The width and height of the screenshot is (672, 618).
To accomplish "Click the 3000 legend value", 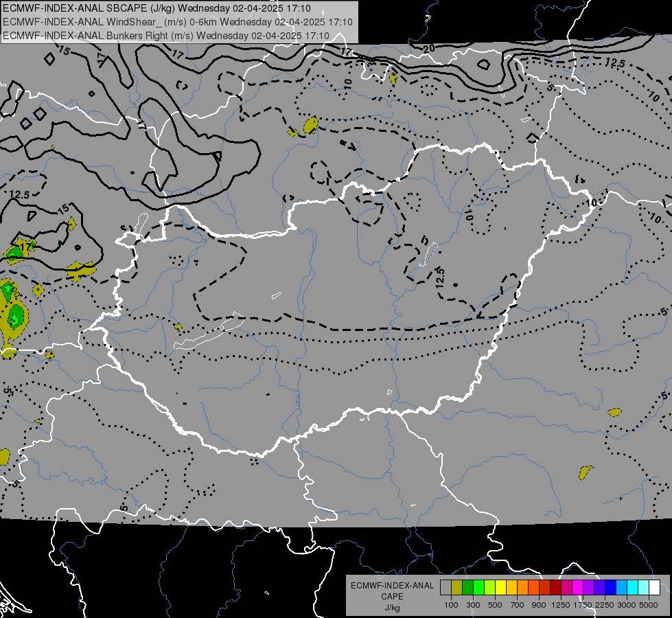I will pyautogui.click(x=627, y=605).
